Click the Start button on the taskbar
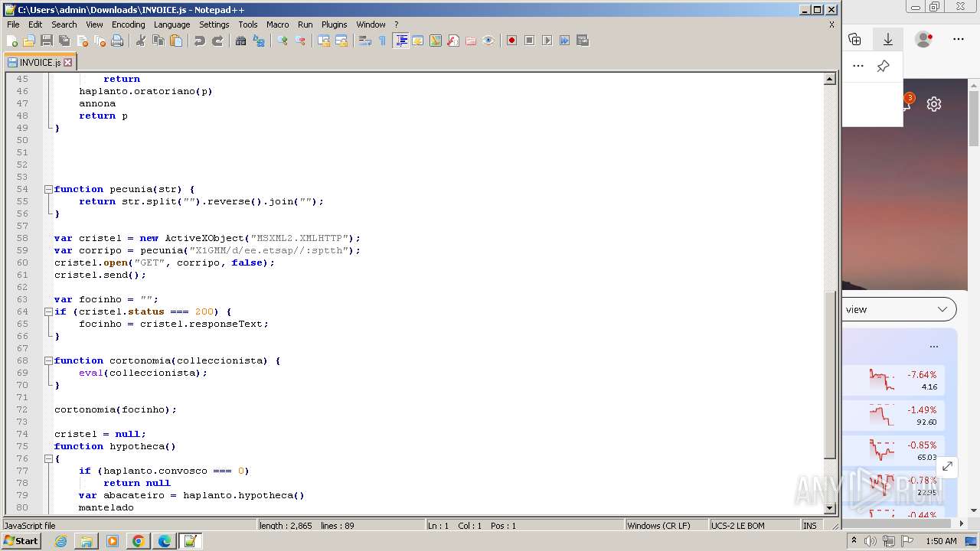This screenshot has height=551, width=980. pos(21,541)
